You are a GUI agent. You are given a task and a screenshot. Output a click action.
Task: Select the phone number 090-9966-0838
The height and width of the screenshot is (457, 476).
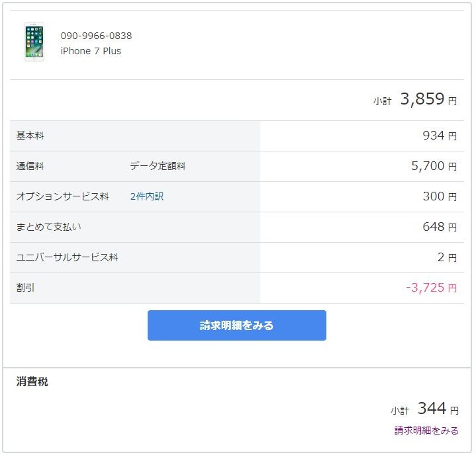[96, 36]
